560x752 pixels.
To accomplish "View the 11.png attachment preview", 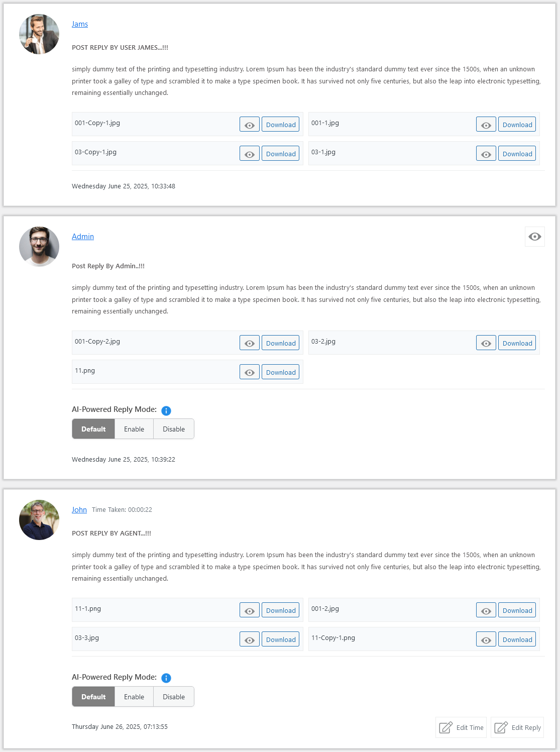I will pos(250,372).
